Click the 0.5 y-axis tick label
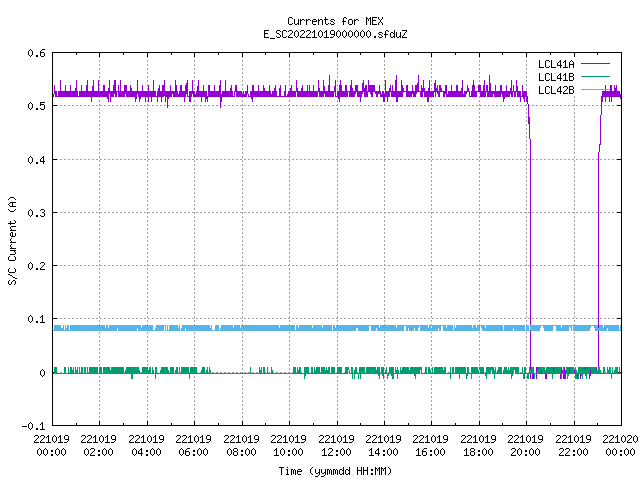Viewport: 640px width, 480px height. click(36, 106)
